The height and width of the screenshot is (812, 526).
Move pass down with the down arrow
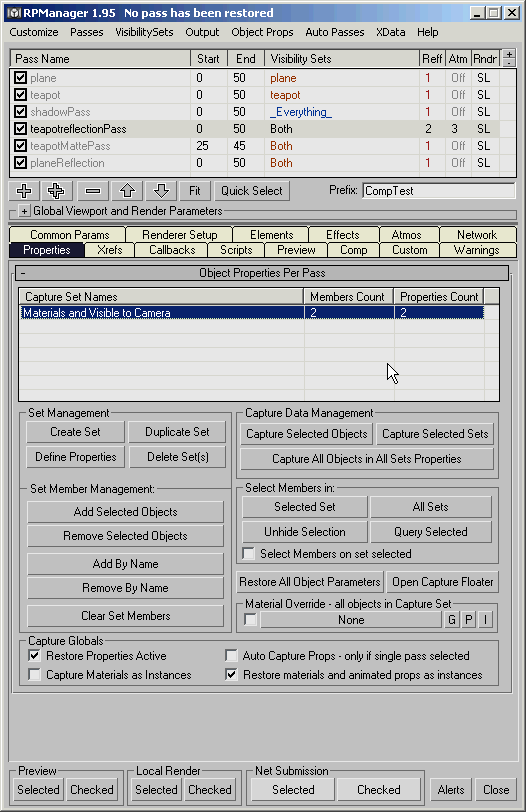(x=161, y=191)
